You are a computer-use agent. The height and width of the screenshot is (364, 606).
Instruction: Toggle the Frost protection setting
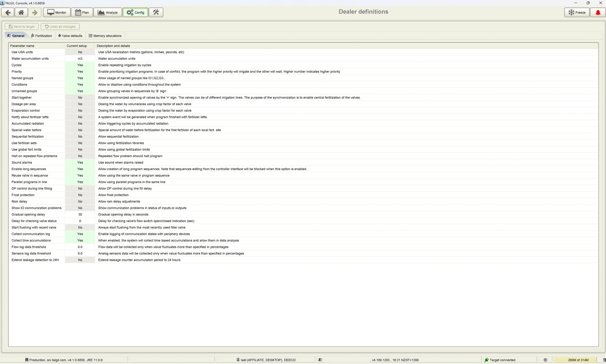point(80,195)
